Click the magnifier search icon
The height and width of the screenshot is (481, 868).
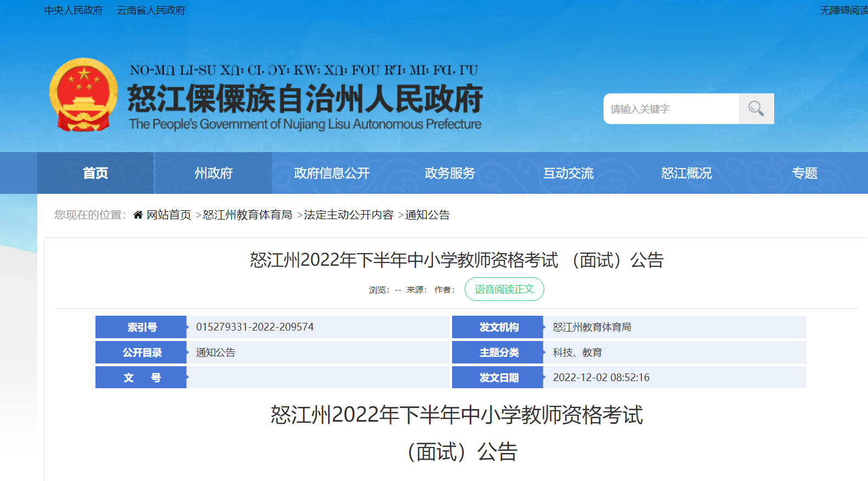[756, 109]
